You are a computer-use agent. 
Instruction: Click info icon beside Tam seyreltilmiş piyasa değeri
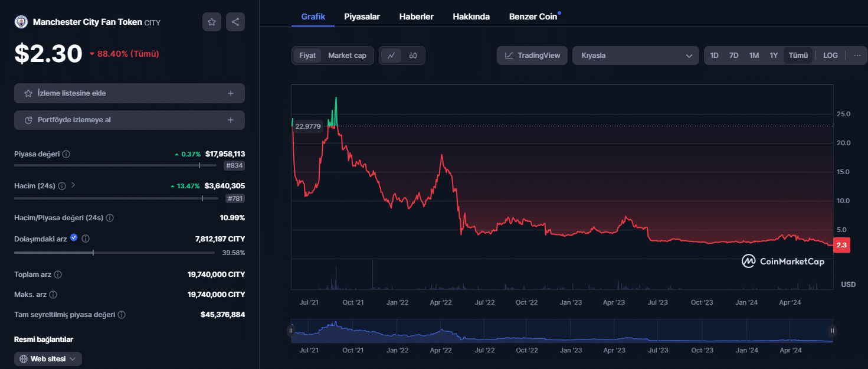122,315
